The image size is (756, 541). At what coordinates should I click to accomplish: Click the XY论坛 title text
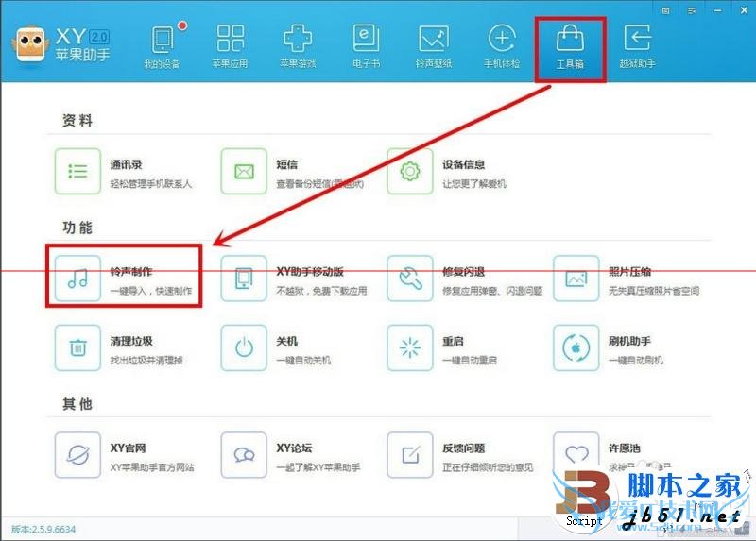pyautogui.click(x=294, y=448)
